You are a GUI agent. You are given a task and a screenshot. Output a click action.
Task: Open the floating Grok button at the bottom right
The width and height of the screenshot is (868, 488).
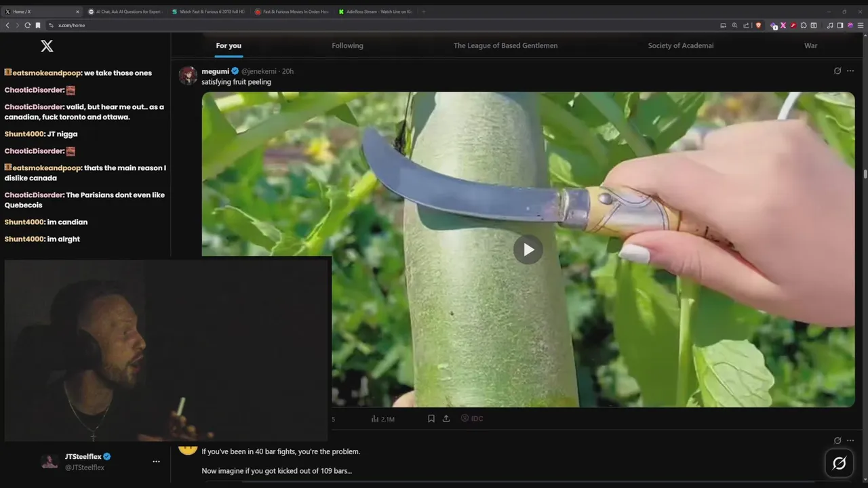839,464
